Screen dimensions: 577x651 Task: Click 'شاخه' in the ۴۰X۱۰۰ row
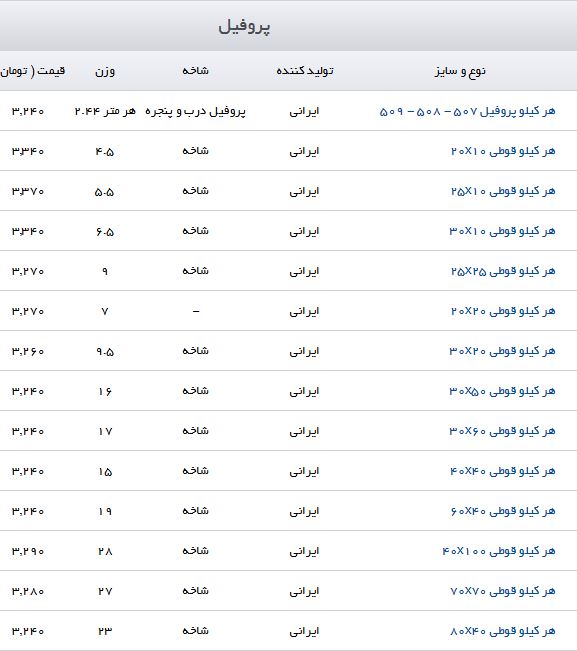click(x=195, y=551)
